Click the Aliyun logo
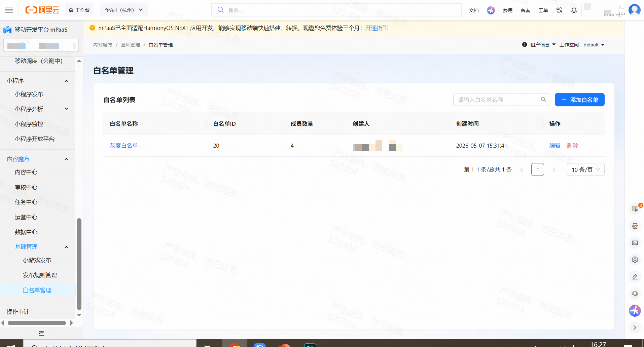Image resolution: width=644 pixels, height=347 pixels. [42, 10]
